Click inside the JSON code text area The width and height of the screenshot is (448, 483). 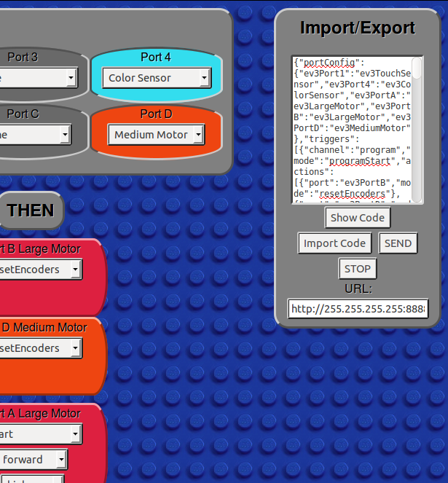tap(353, 130)
